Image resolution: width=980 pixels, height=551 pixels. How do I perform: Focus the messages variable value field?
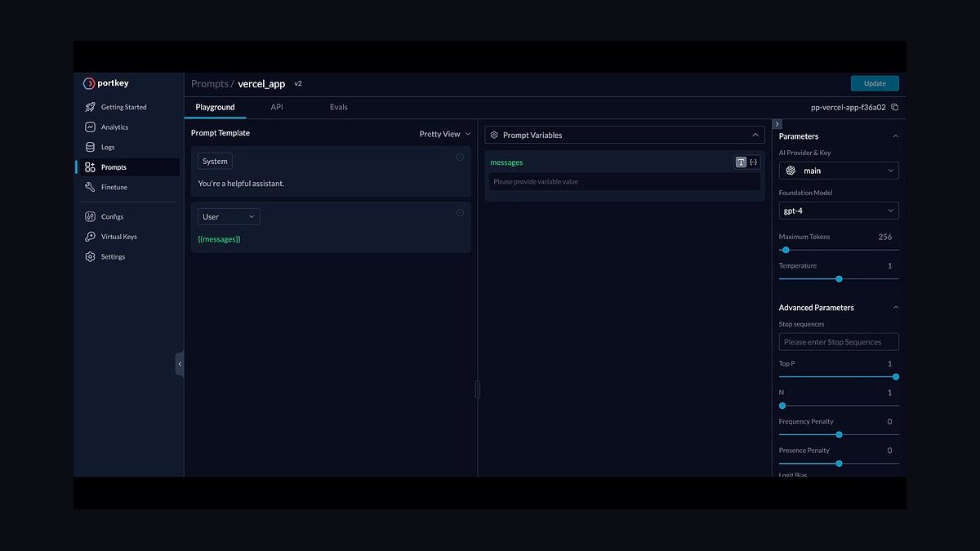point(625,182)
